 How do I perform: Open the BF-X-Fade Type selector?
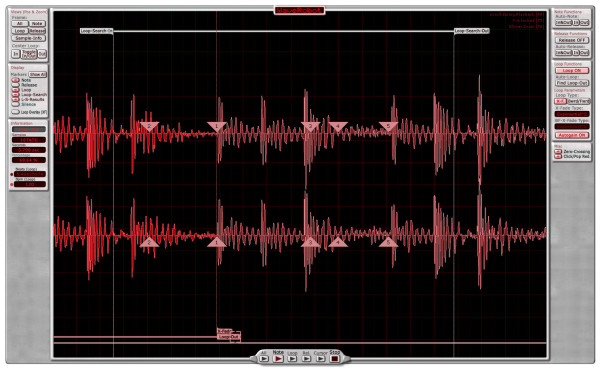point(572,126)
